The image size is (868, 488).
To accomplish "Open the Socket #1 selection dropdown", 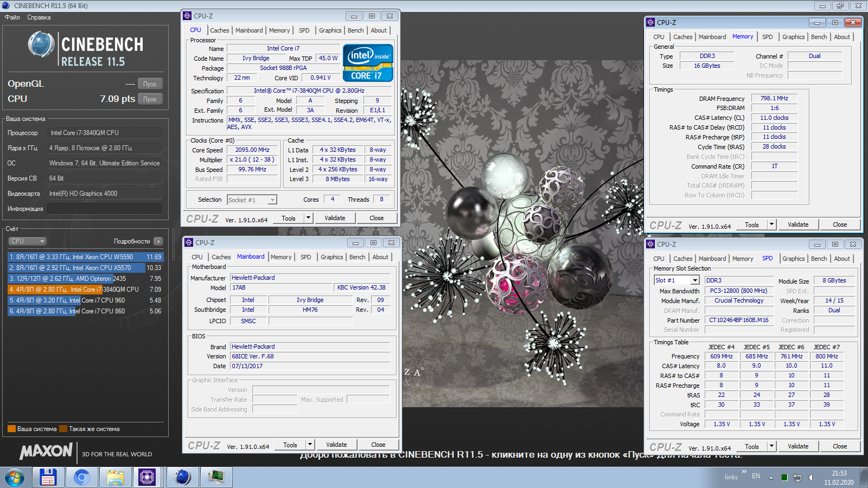I will click(x=252, y=200).
